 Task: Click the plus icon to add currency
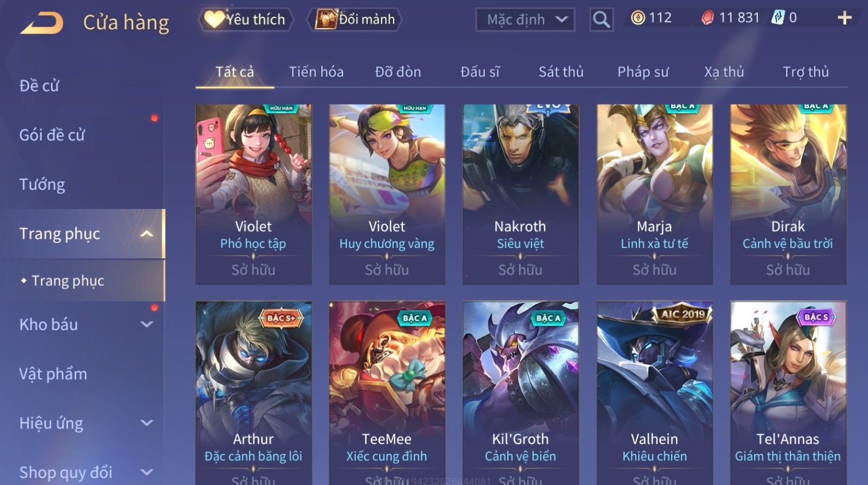(x=844, y=18)
